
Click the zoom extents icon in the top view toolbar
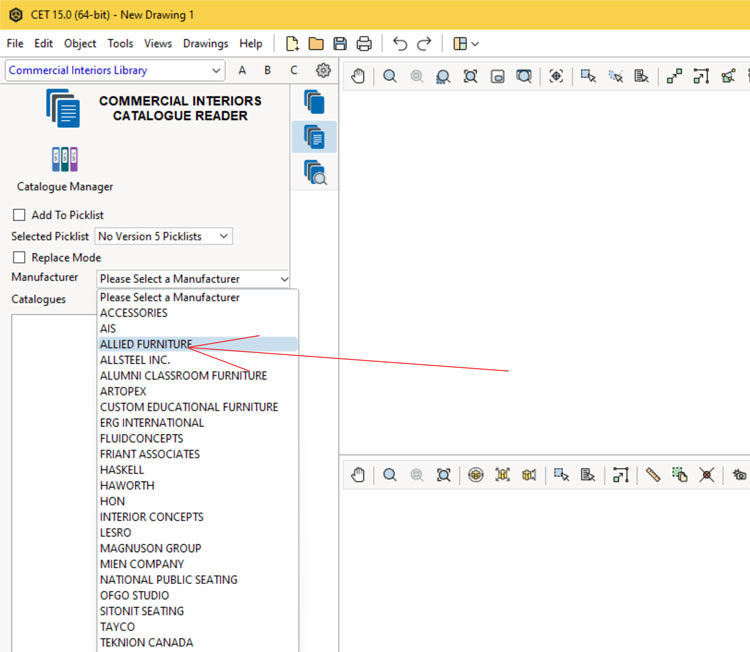point(470,76)
